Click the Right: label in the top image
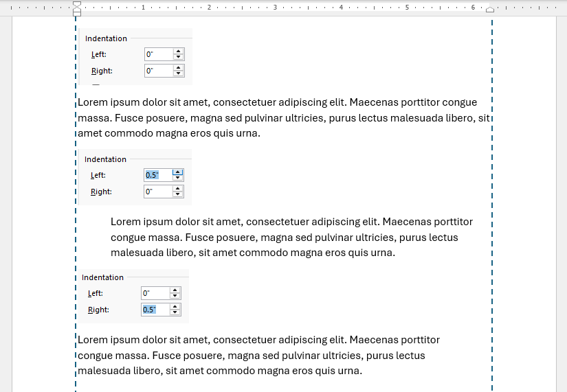567x392 pixels. pyautogui.click(x=102, y=71)
